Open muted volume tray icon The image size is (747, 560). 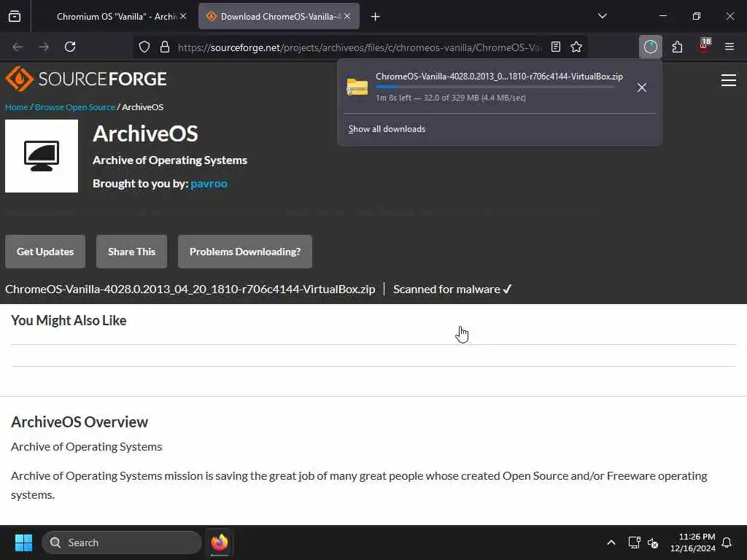click(653, 542)
